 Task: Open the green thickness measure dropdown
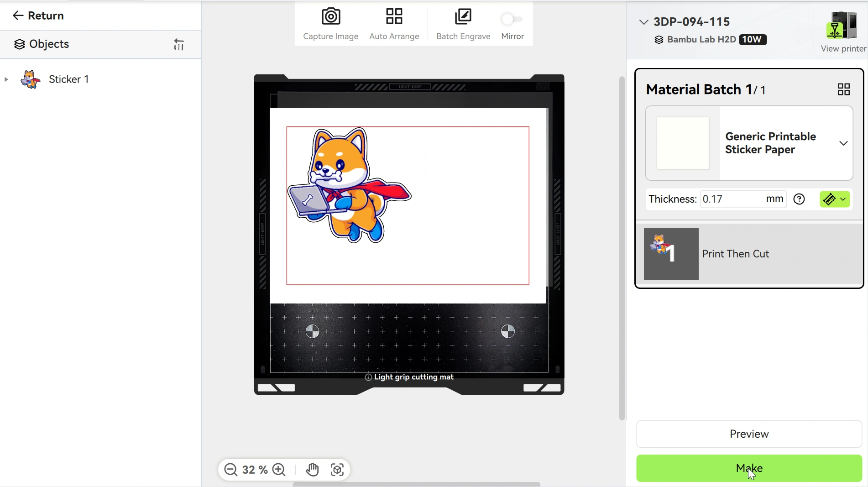pos(835,199)
